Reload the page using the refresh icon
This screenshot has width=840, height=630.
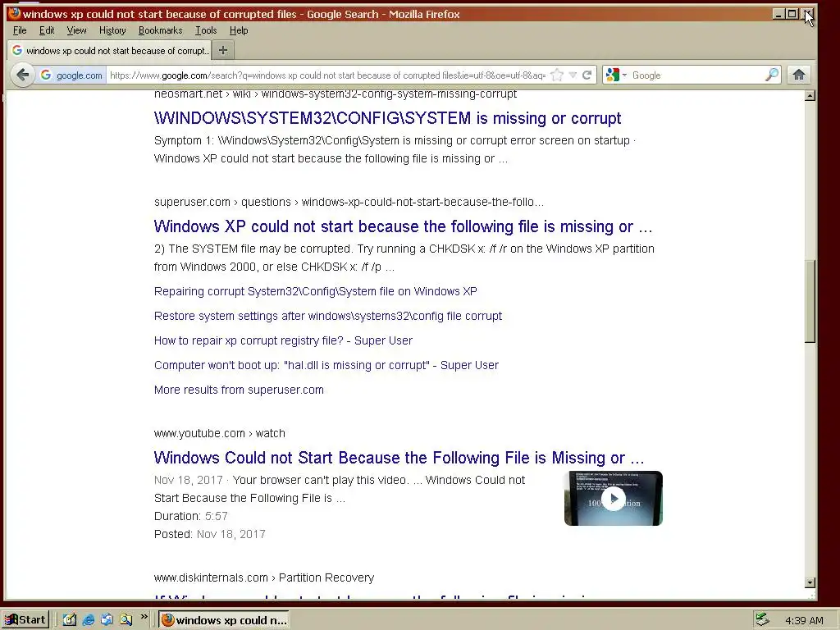587,75
